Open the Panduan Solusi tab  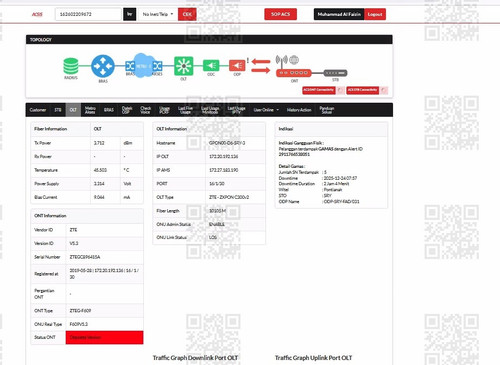327,110
